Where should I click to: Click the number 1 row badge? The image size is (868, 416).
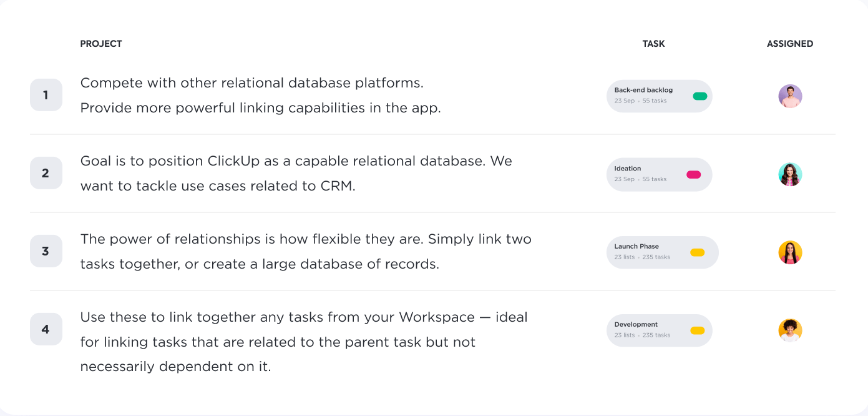(x=46, y=95)
